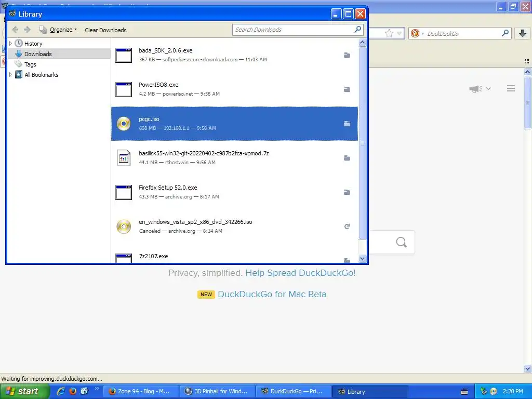Click the third quick launch icon
Viewport: 532px width, 399px height.
[x=84, y=391]
